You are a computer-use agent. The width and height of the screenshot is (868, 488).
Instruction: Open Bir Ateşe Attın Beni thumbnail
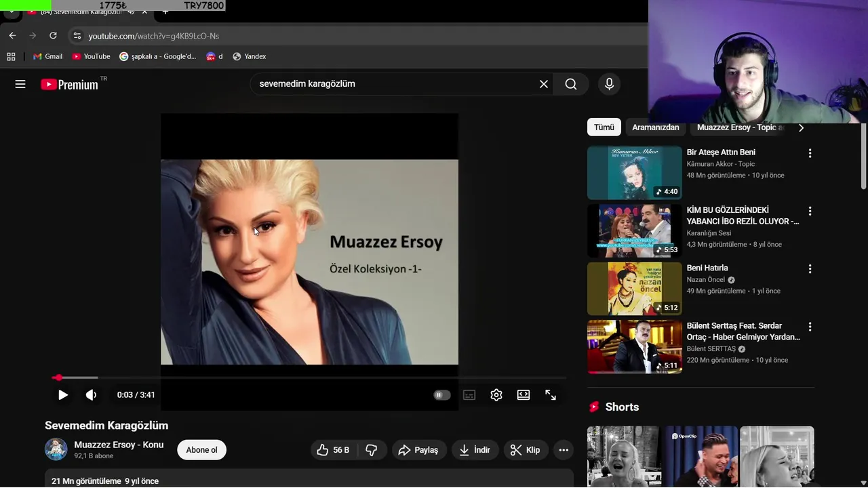(x=634, y=173)
